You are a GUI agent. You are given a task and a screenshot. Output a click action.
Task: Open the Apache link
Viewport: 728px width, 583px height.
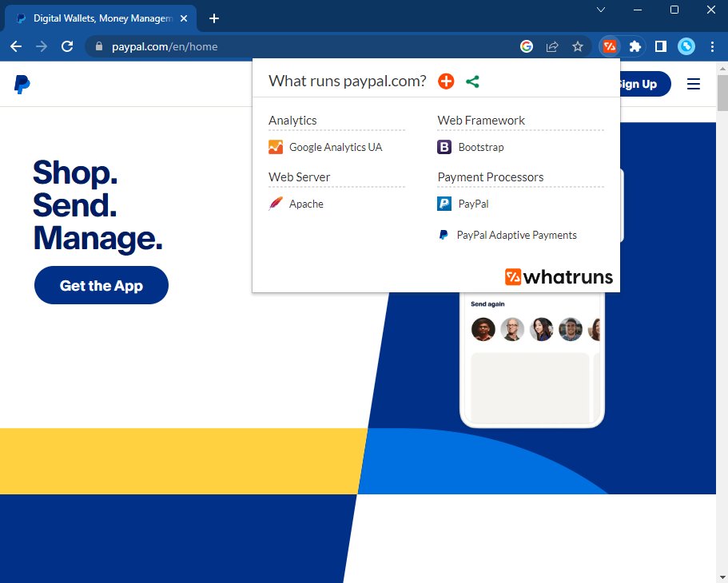coord(306,204)
